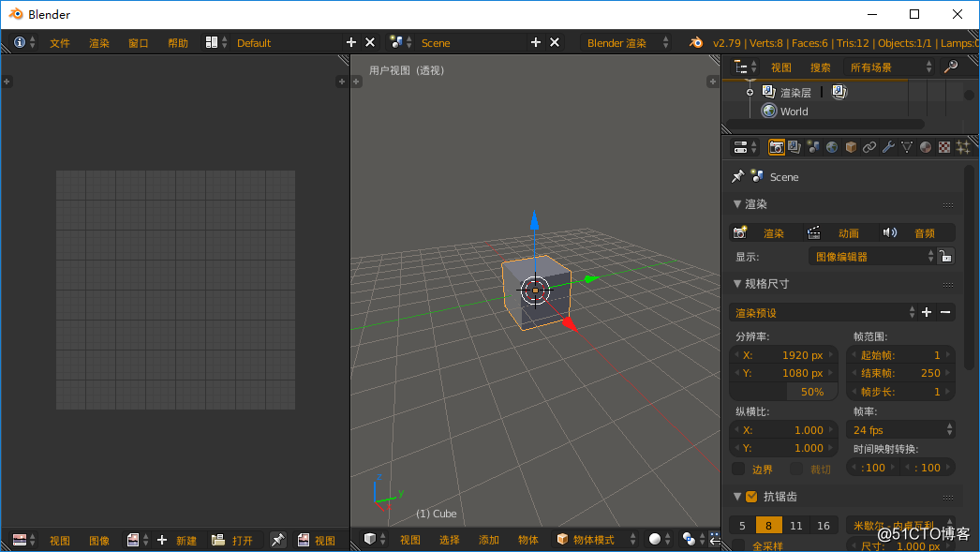The image size is (980, 552).
Task: Select 11 anti-aliasing samples
Action: click(795, 526)
